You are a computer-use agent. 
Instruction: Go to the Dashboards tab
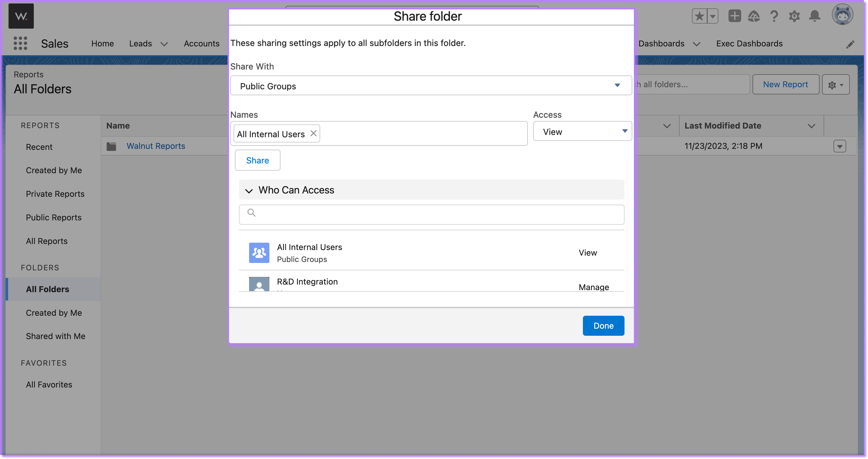pyautogui.click(x=661, y=43)
